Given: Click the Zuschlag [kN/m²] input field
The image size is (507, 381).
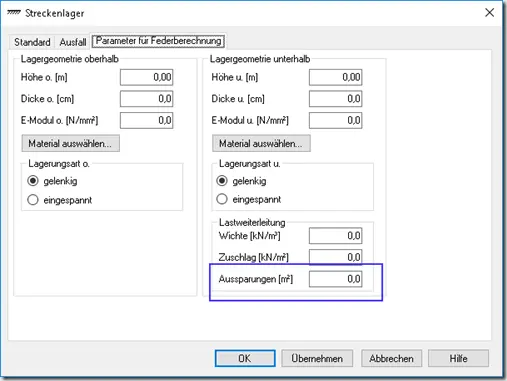Looking at the screenshot, I should 336,257.
